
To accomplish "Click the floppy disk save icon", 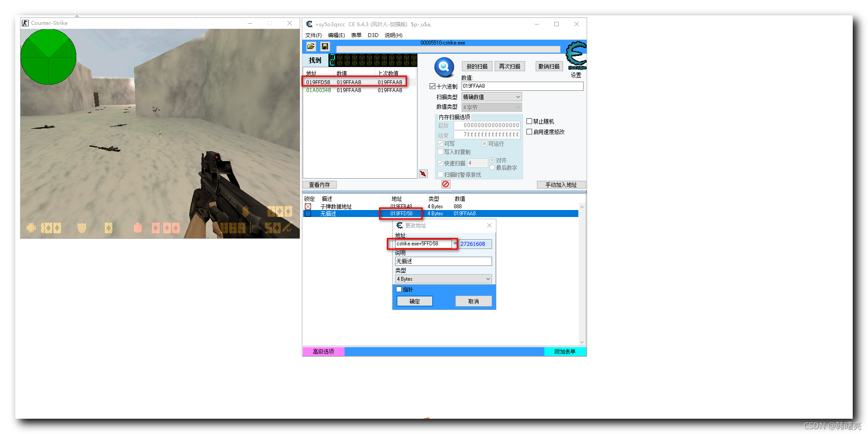I will 325,46.
